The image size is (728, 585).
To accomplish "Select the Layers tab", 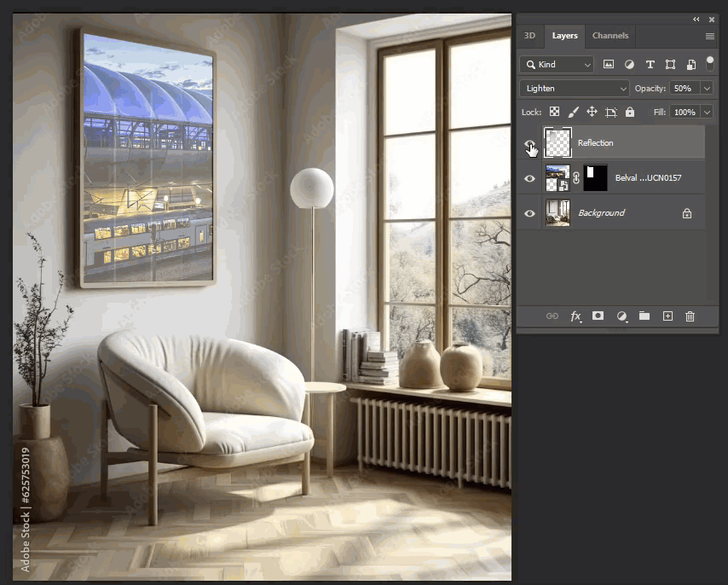I will [x=564, y=36].
